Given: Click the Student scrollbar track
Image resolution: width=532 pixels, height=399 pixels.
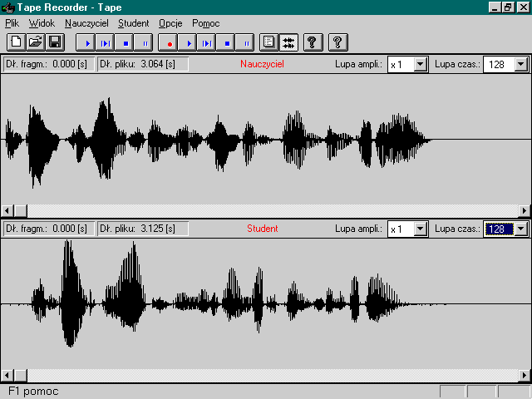Looking at the screenshot, I should coord(273,375).
